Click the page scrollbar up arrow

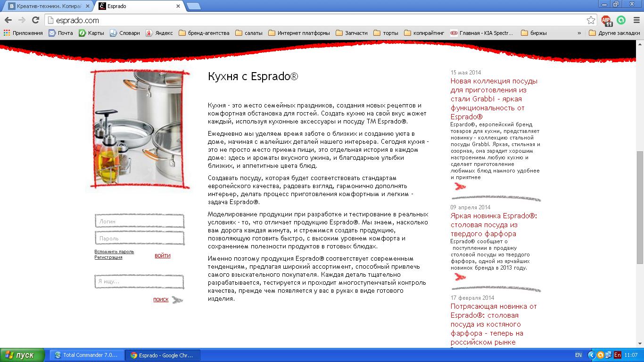pos(640,43)
